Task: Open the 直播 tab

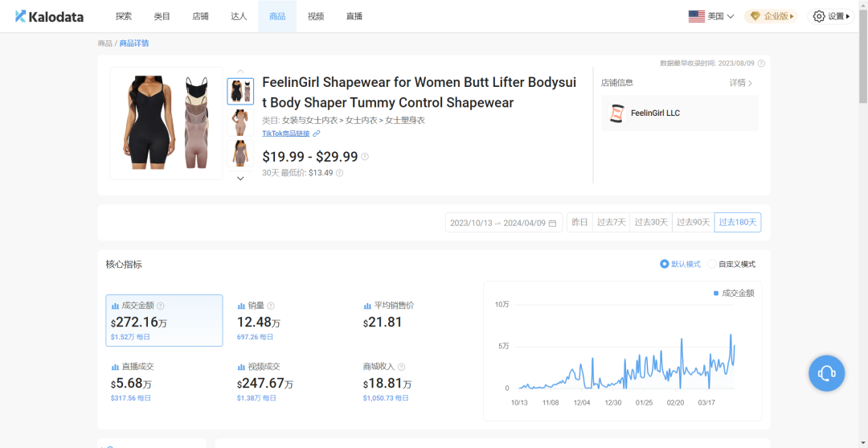Action: pos(354,16)
